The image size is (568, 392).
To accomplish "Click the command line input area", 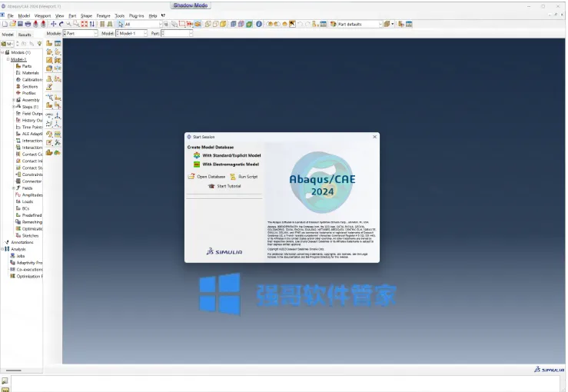I will (285, 384).
